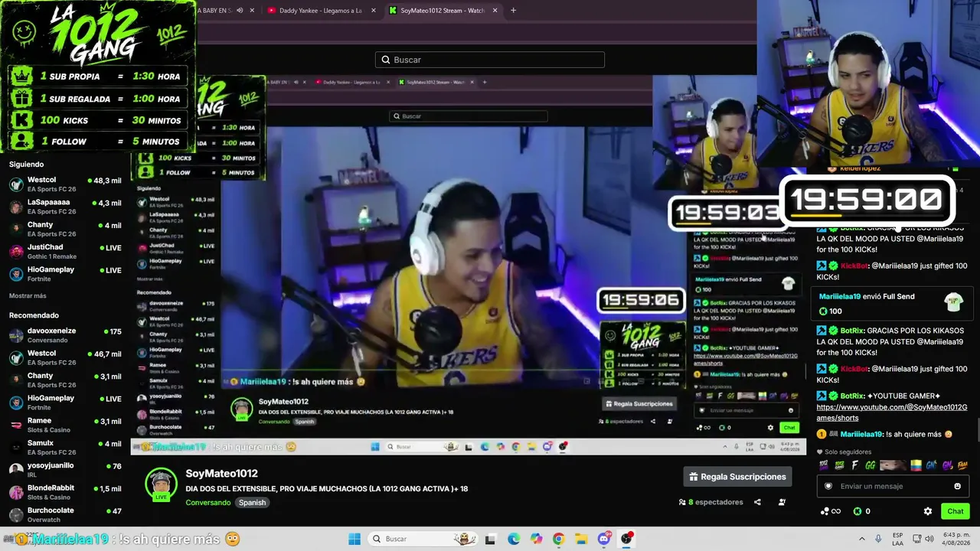980x551 pixels.
Task: Open LaSapaaaaa channel in Siguiendo list
Action: [x=65, y=206]
